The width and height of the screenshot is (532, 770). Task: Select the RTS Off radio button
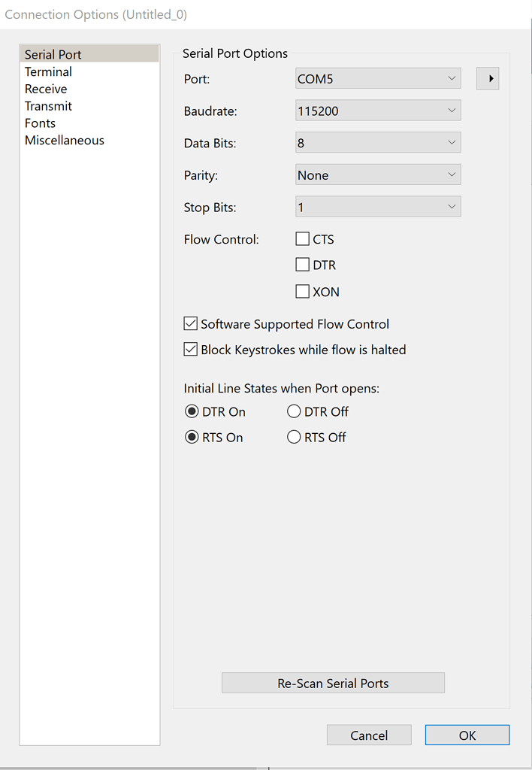(x=294, y=437)
